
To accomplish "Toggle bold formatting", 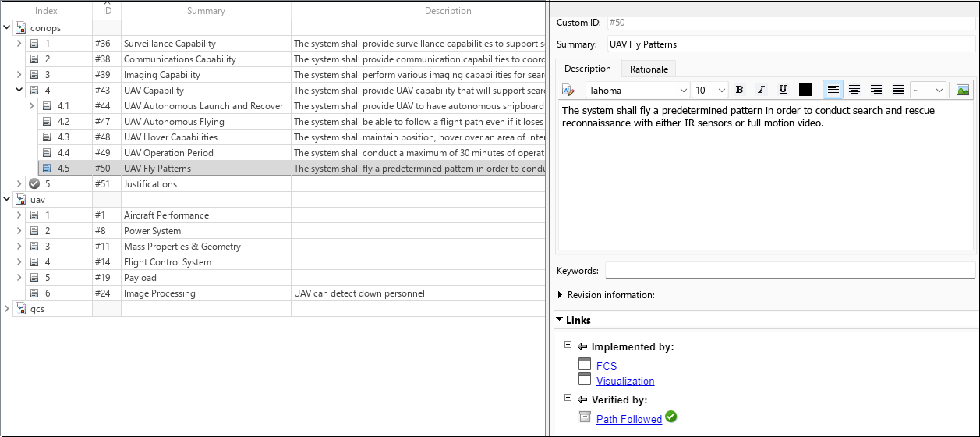I will pos(739,90).
